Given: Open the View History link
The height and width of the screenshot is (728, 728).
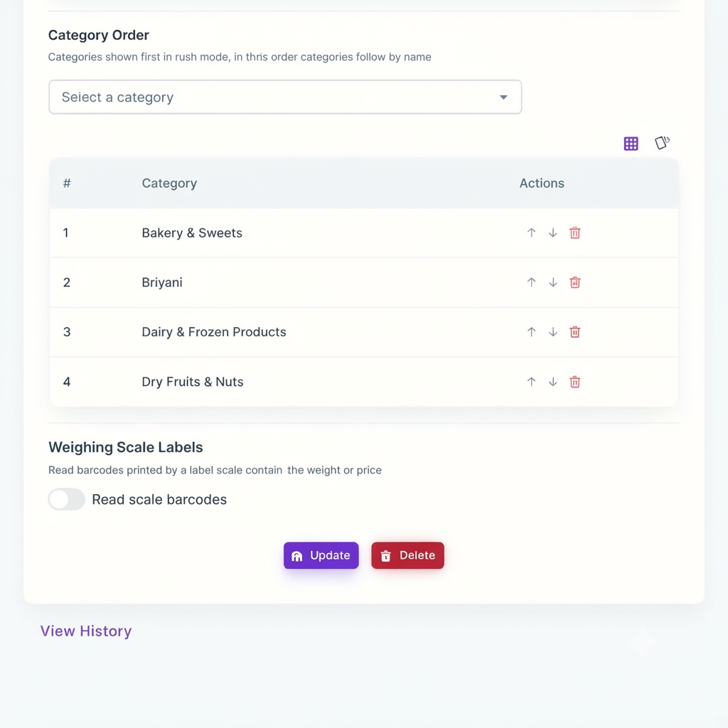Looking at the screenshot, I should (86, 631).
